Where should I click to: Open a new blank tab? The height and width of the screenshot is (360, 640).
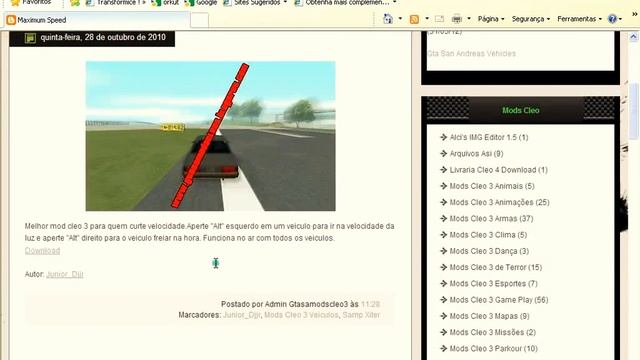200,20
